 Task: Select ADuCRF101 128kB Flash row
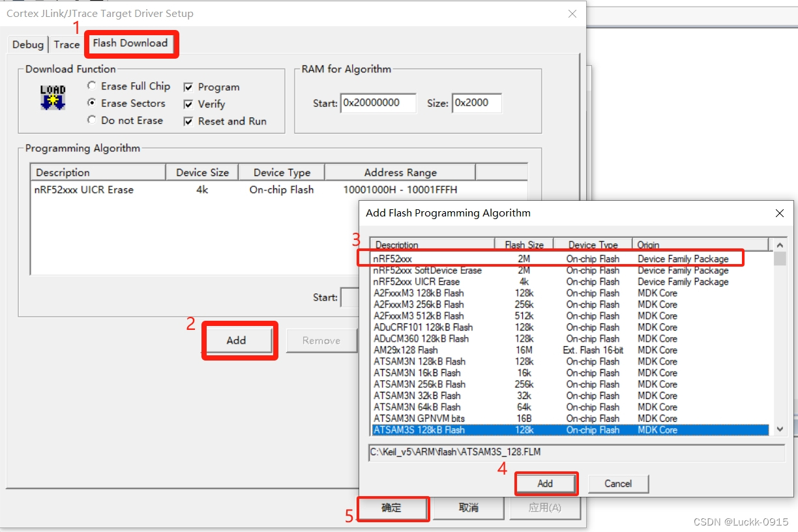[571, 327]
